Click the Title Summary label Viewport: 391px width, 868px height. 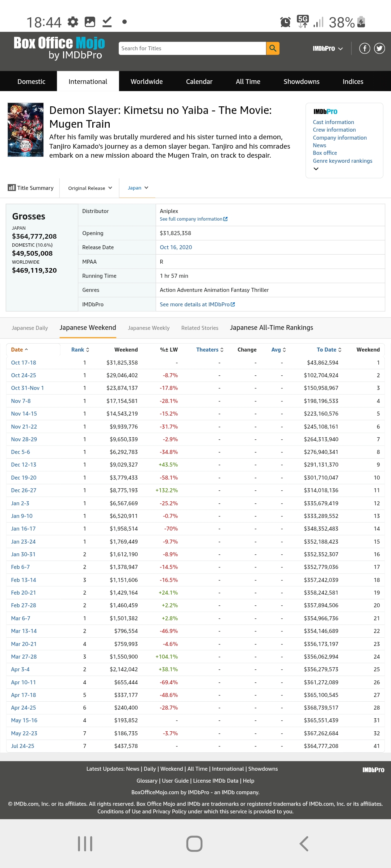pyautogui.click(x=35, y=188)
